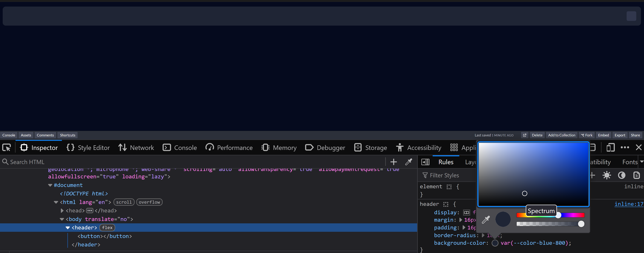This screenshot has width=644, height=253.
Task: Click the Fork button
Action: (586, 135)
